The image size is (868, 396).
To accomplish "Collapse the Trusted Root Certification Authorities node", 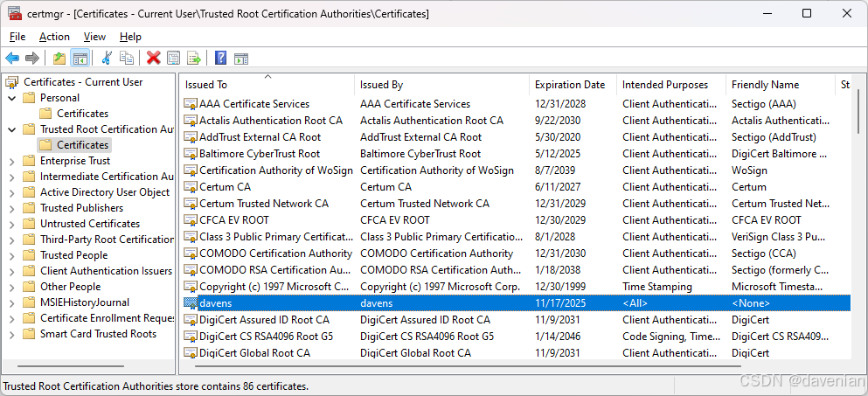I will (12, 129).
